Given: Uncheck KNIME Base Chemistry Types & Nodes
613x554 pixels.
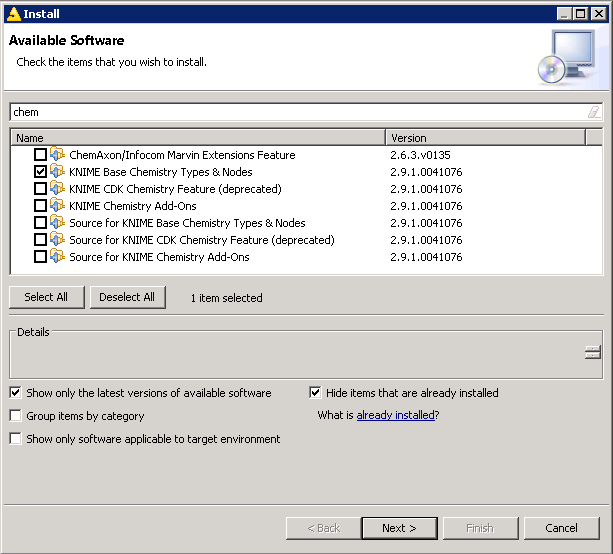Looking at the screenshot, I should click(40, 172).
